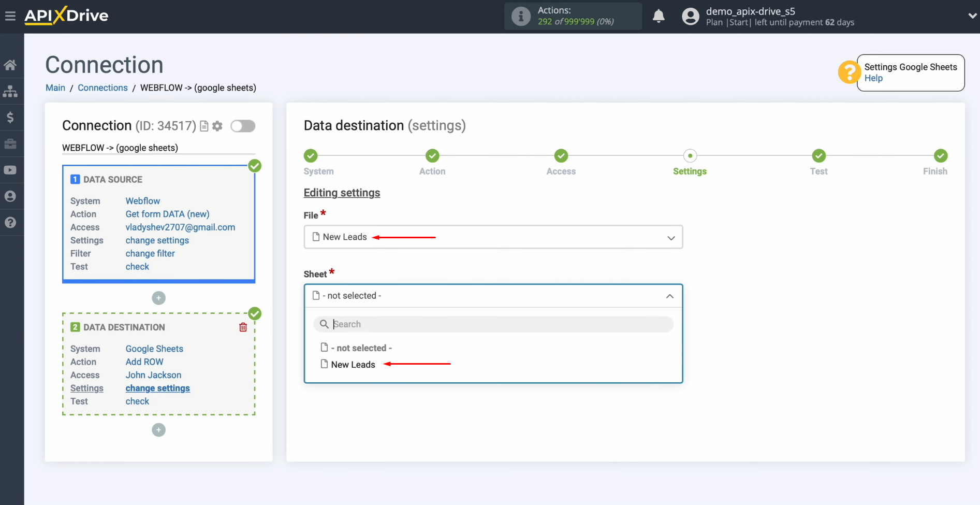Navigate to Main in the breadcrumb
Screen dimensions: 980x505
55,88
